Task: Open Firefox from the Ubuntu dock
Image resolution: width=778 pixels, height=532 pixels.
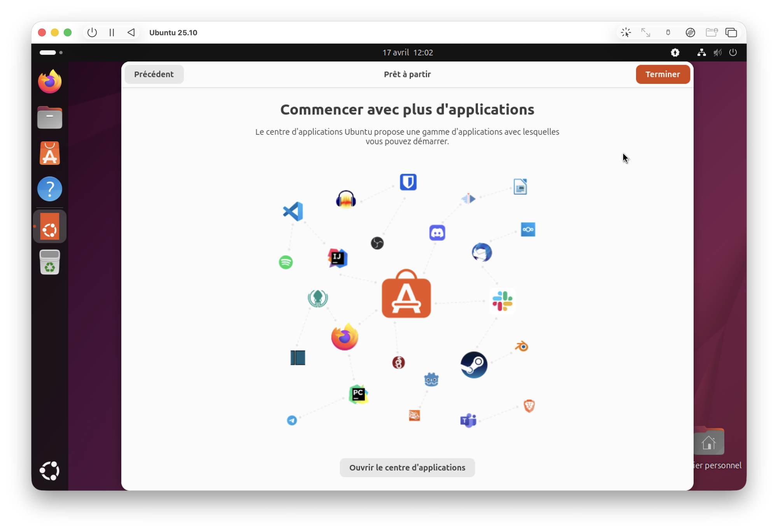Action: tap(50, 82)
